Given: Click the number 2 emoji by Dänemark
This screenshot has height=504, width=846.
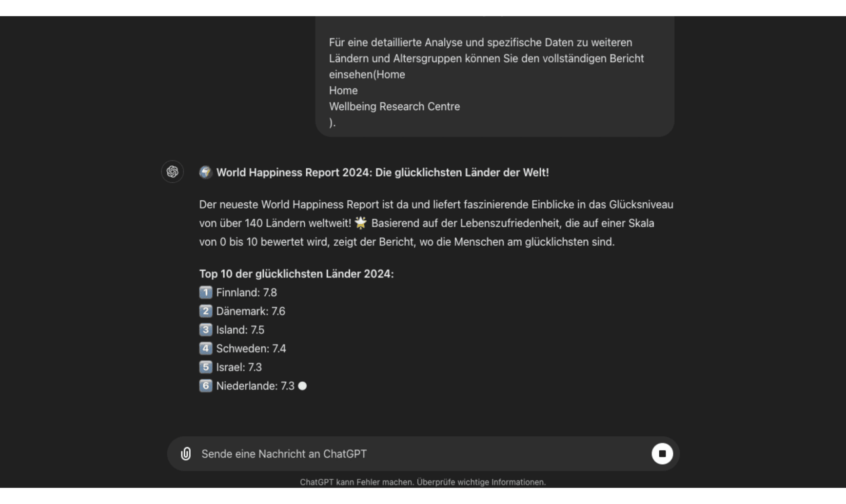Looking at the screenshot, I should pos(206,311).
